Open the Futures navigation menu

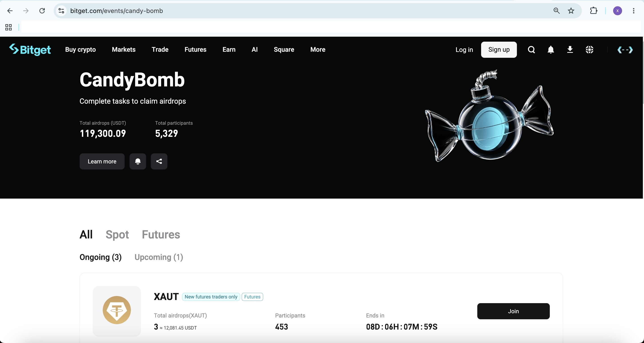(196, 49)
